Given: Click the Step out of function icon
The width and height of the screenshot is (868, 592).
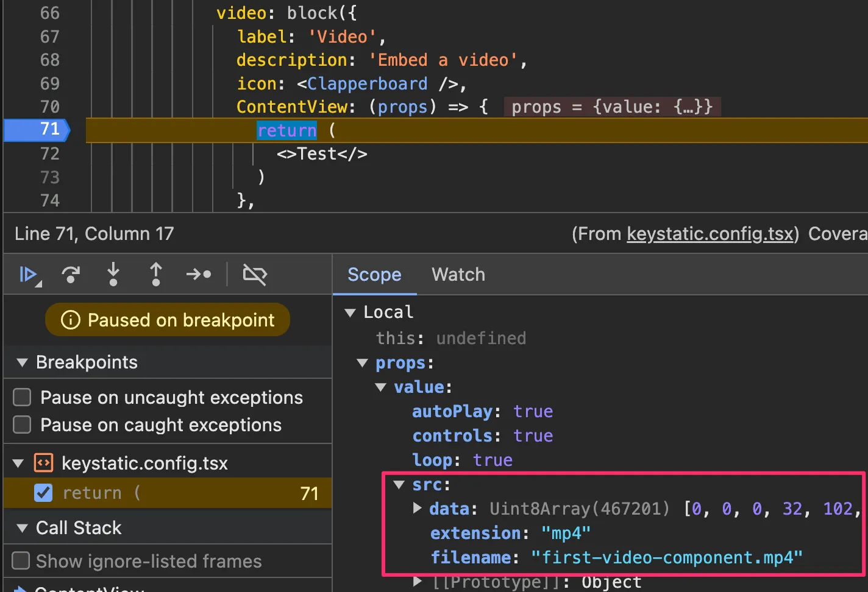Looking at the screenshot, I should click(x=156, y=275).
